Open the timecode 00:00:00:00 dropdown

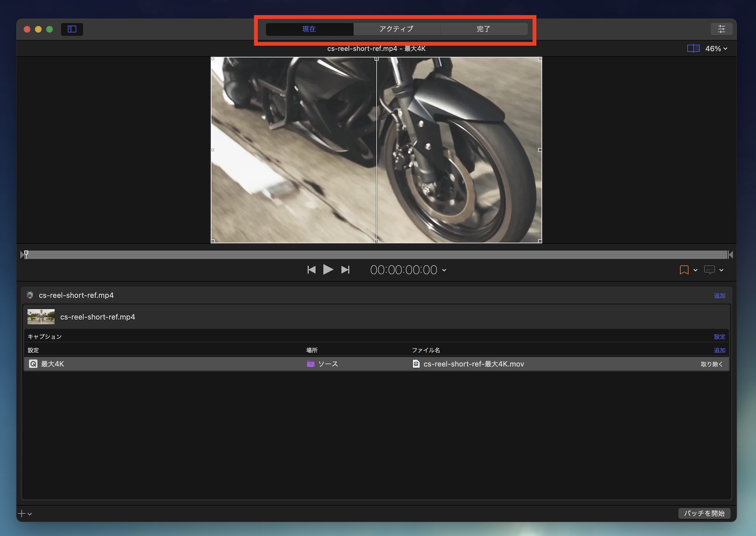point(445,270)
